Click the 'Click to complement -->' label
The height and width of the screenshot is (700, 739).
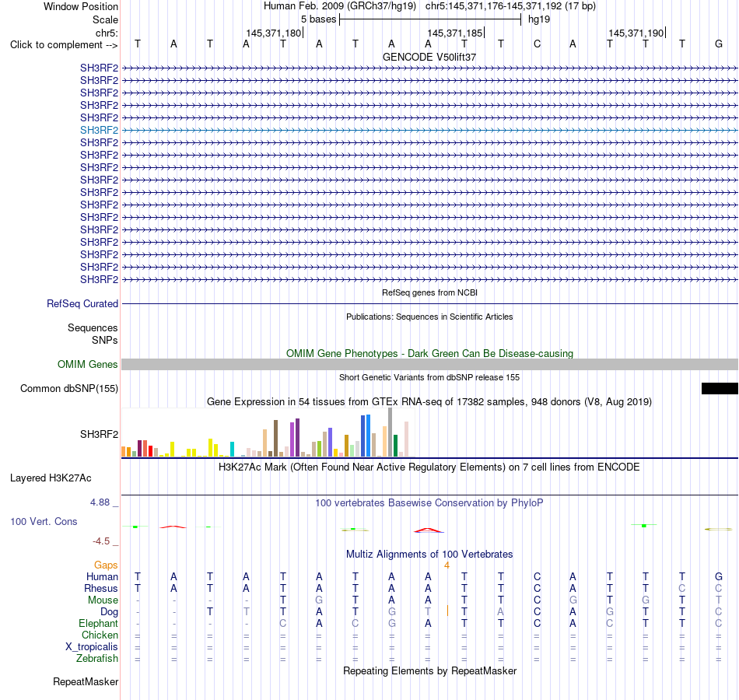pyautogui.click(x=64, y=45)
